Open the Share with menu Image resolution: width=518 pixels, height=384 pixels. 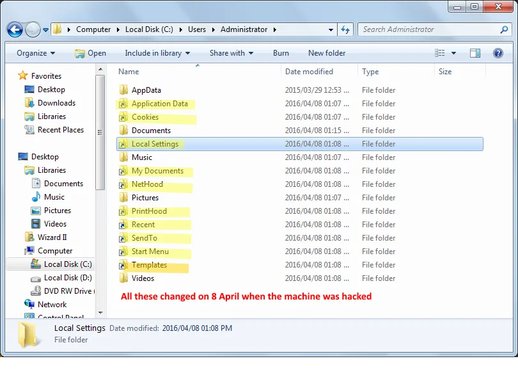[x=231, y=53]
